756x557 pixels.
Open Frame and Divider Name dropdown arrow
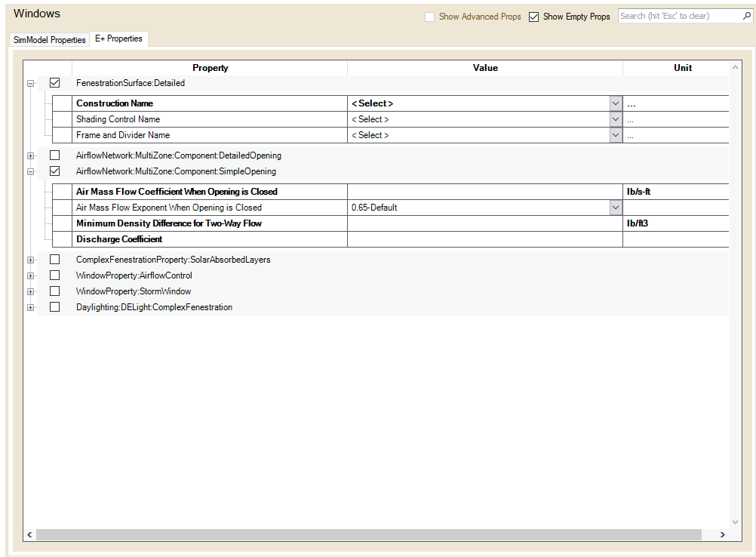[x=616, y=135]
